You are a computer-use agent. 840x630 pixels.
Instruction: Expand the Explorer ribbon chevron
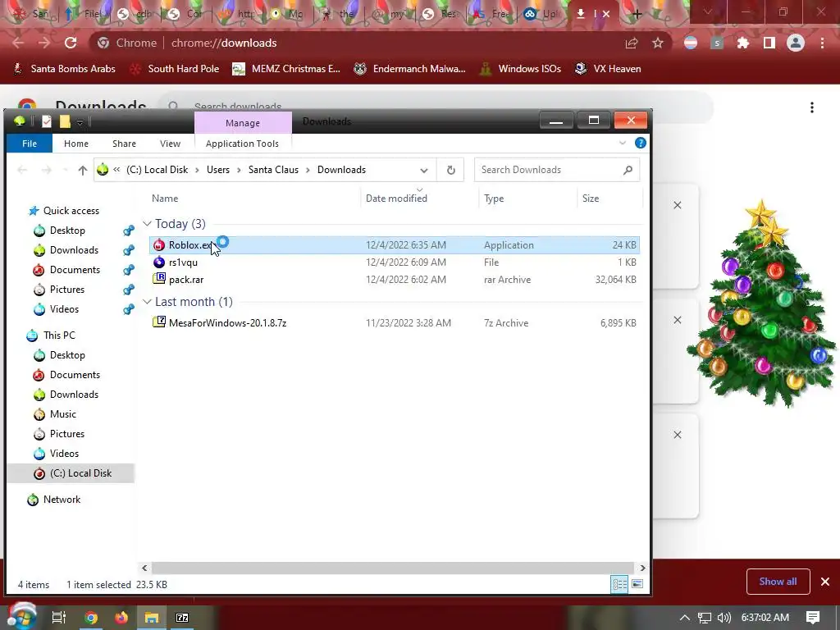pos(623,143)
